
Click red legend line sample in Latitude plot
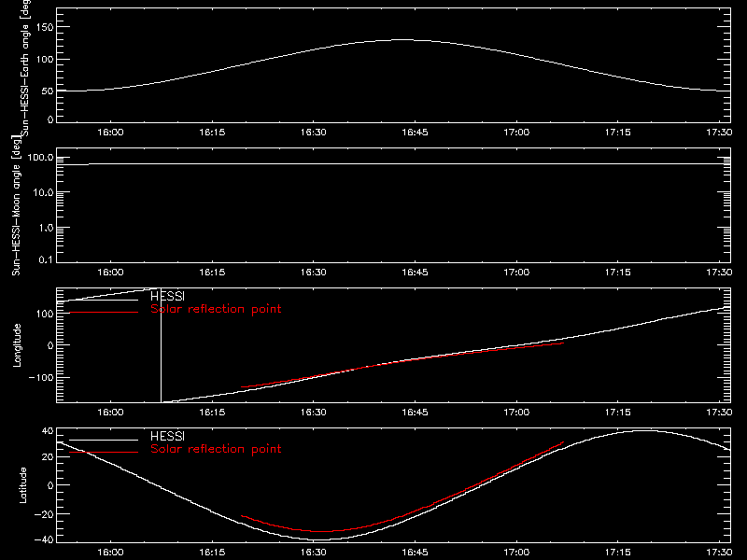click(x=104, y=452)
